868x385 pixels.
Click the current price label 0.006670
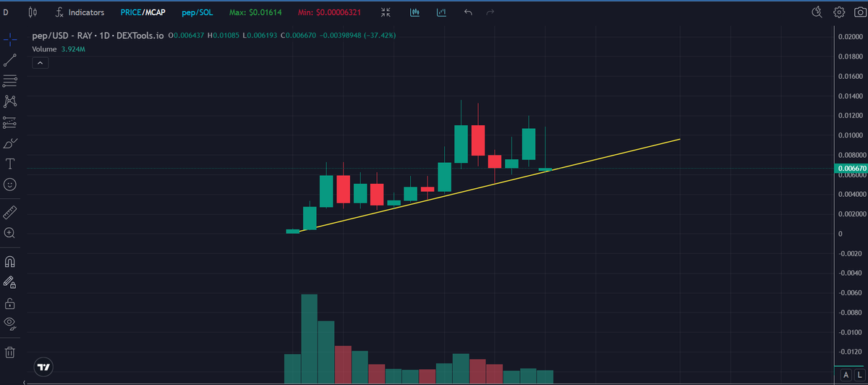pyautogui.click(x=850, y=169)
